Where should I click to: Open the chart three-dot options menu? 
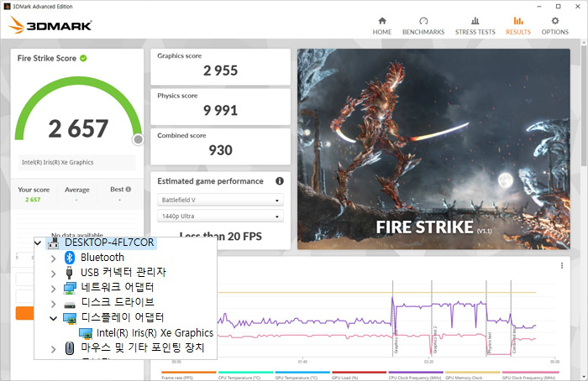pos(561,266)
